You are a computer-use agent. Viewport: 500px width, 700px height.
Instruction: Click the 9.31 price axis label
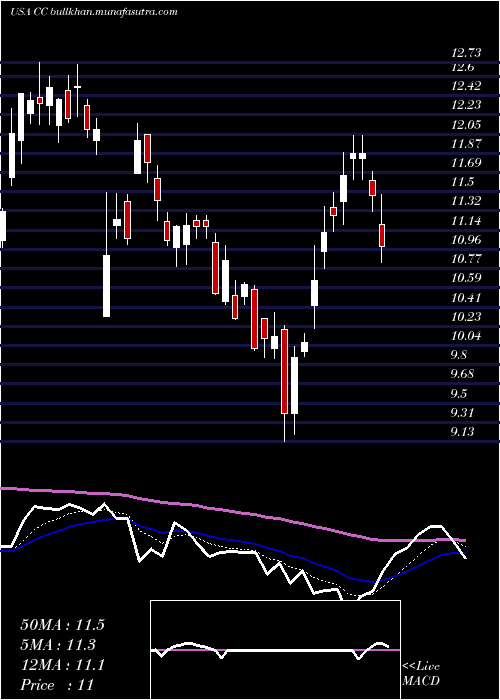pos(462,412)
